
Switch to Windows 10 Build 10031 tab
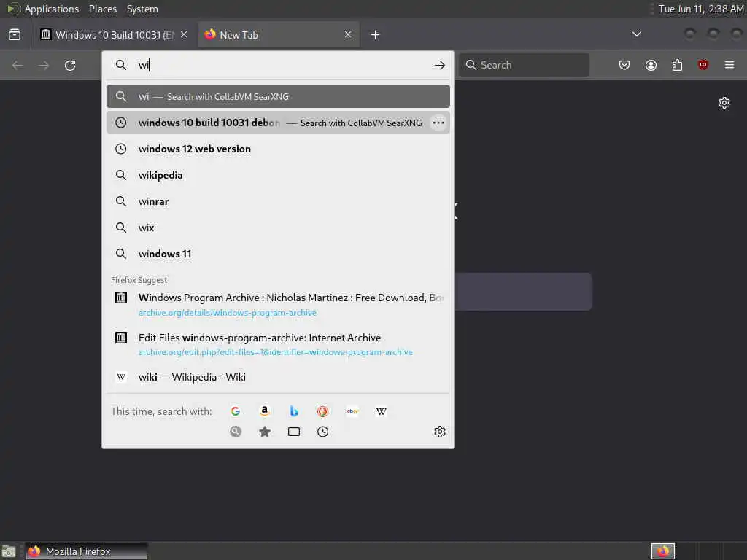(x=115, y=35)
